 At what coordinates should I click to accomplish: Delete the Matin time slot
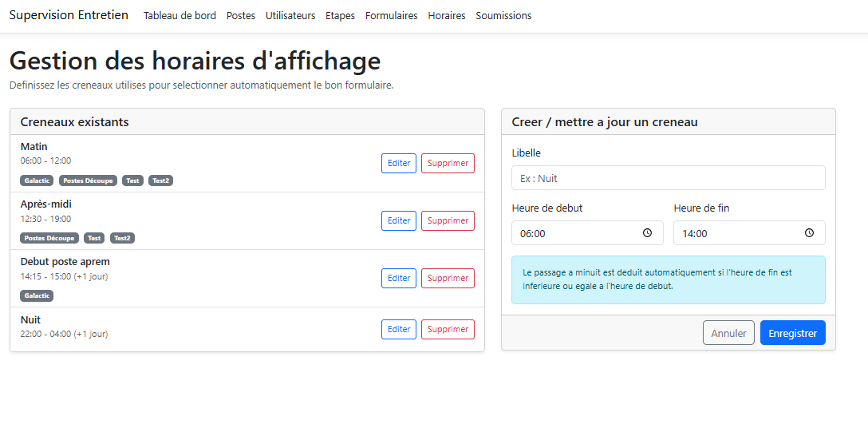coord(448,163)
